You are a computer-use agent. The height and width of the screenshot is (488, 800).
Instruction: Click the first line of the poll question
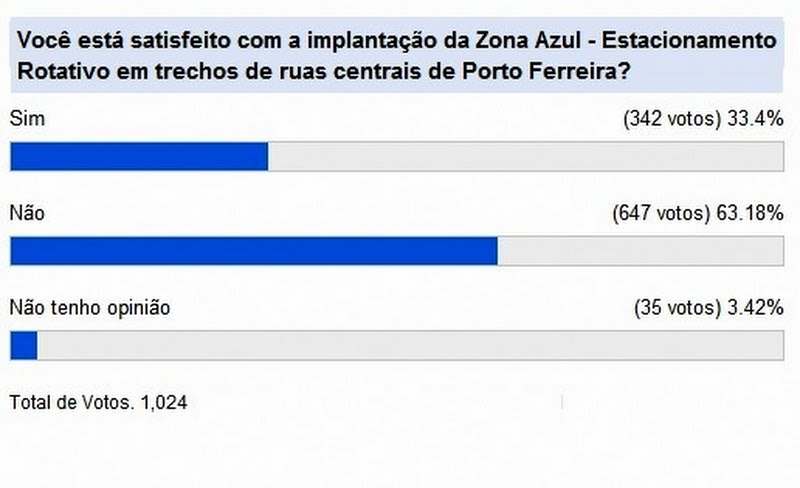396,43
